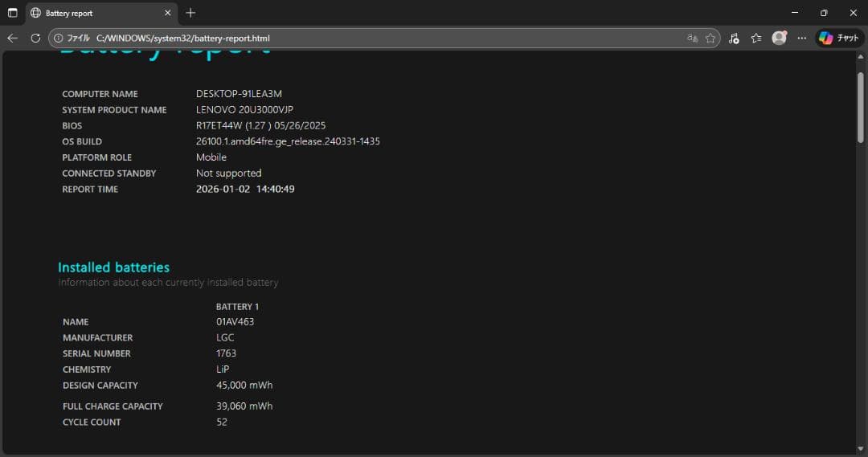Select computer name DESKTOP-91LEA3M
Viewport: 868px width, 457px height.
239,94
